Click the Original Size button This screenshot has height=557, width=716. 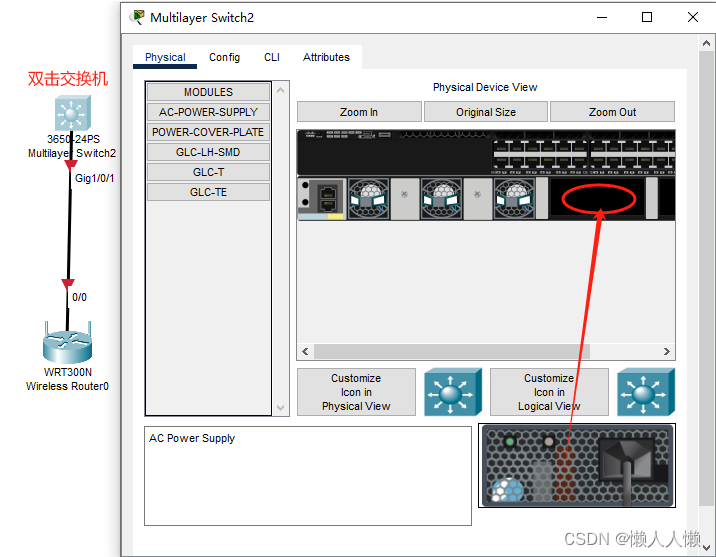coord(486,112)
